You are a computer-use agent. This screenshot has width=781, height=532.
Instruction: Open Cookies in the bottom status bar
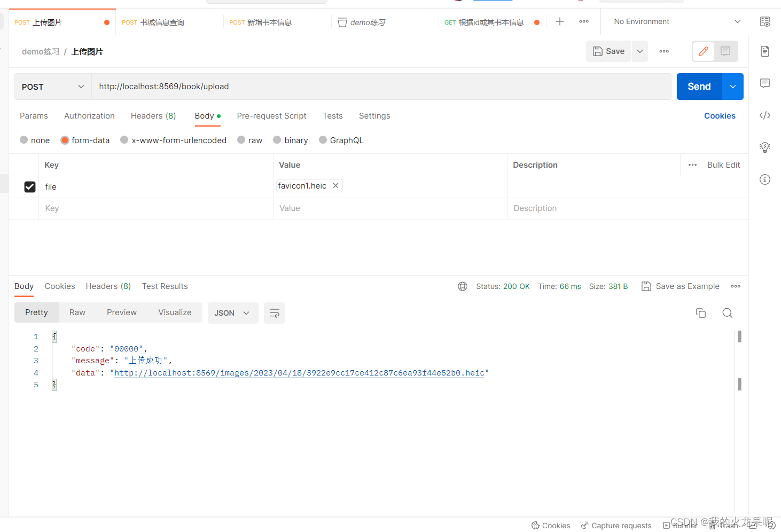click(551, 526)
